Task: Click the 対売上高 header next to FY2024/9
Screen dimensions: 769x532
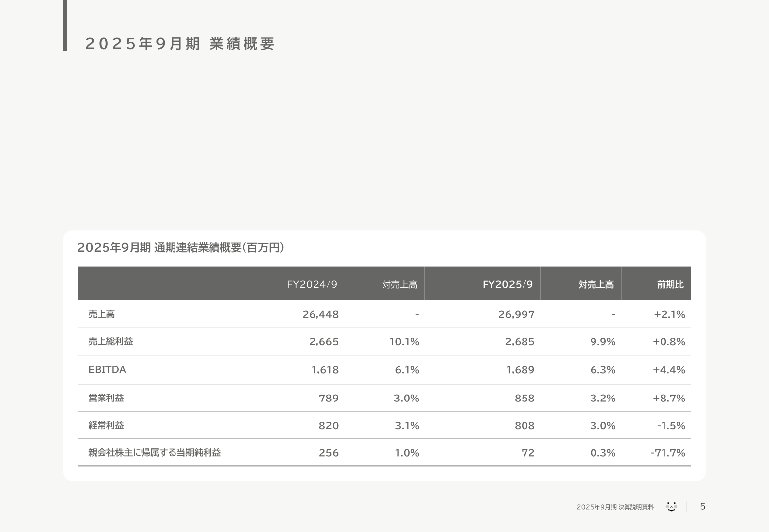Action: (400, 284)
